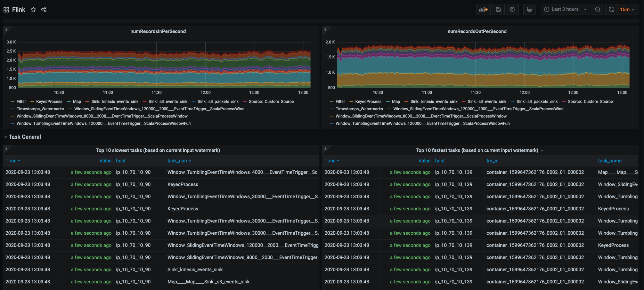Open dashboard settings gear
This screenshot has width=644, height=290.
tap(512, 9)
